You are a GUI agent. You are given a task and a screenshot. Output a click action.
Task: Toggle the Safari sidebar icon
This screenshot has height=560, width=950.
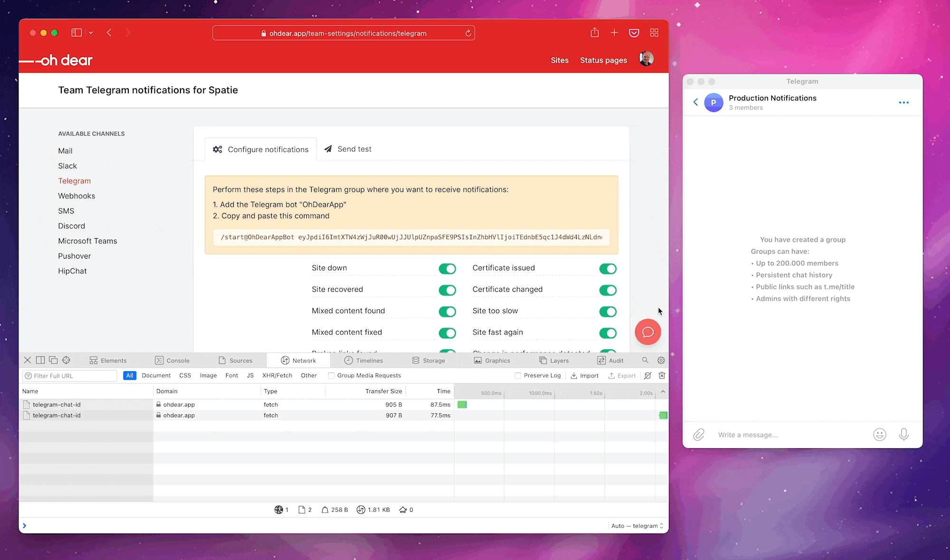76,33
